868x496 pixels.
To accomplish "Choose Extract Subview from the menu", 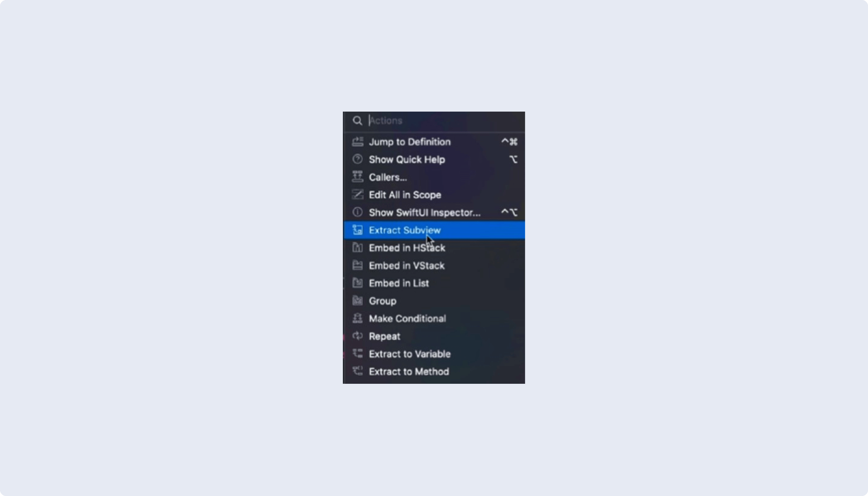I will (x=434, y=230).
